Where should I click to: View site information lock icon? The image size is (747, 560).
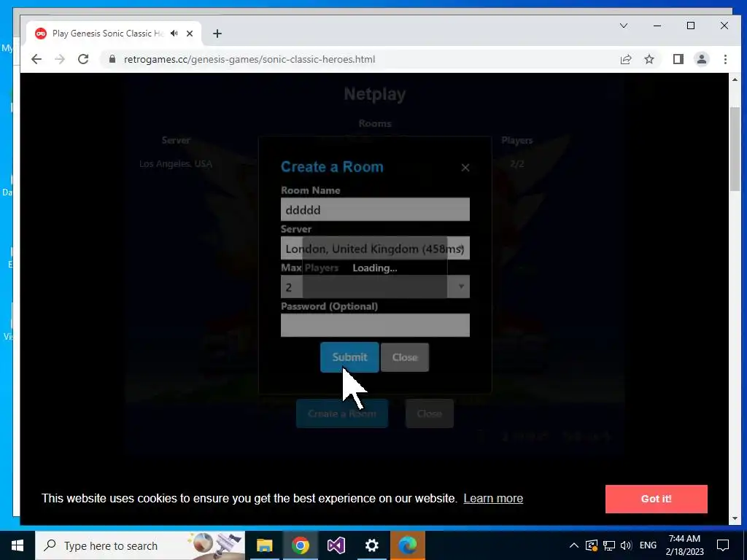coord(112,59)
